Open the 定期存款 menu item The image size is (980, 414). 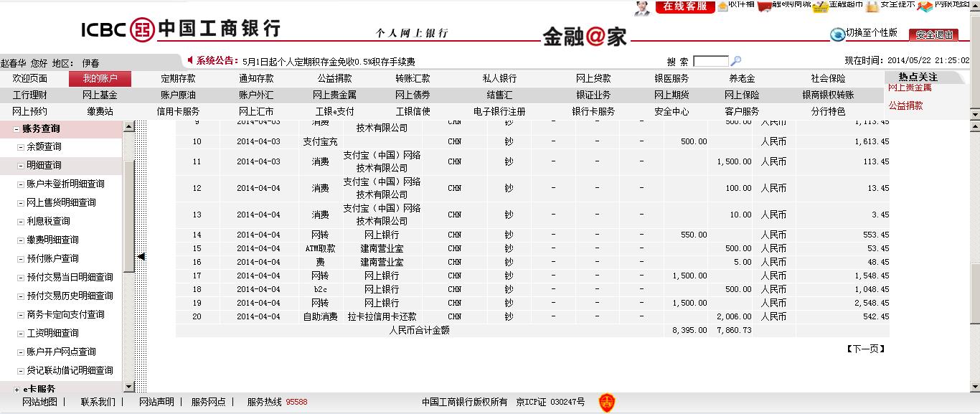[x=178, y=78]
